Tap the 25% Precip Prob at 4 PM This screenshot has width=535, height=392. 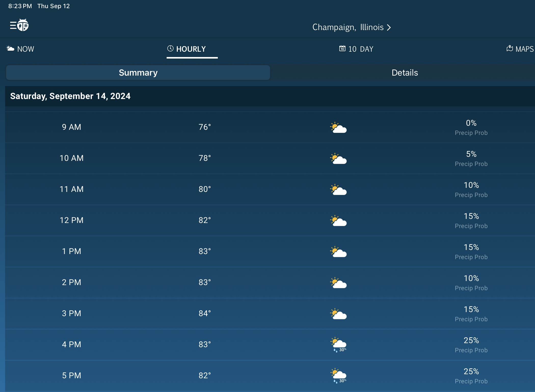471,345
